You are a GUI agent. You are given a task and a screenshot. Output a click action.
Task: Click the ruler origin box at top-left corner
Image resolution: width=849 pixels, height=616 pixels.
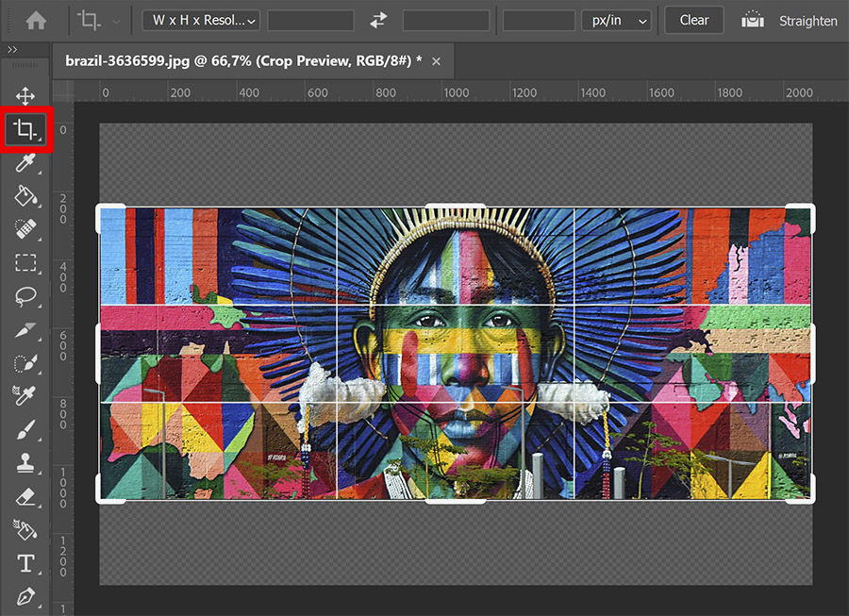63,91
